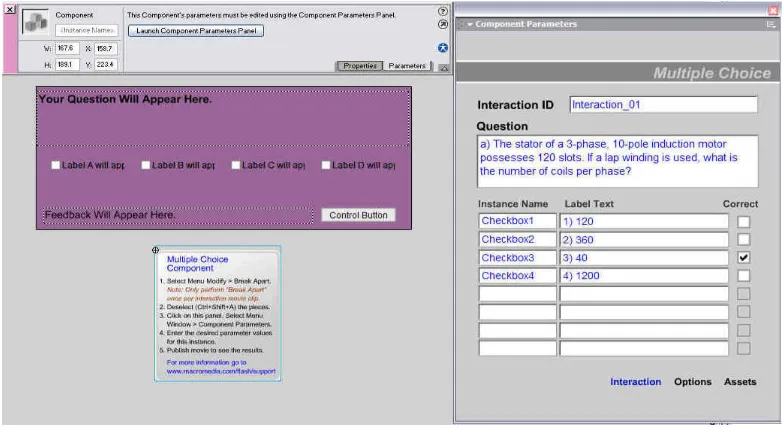
Task: Click the "Multiple Choice" panel heading
Action: coord(712,73)
